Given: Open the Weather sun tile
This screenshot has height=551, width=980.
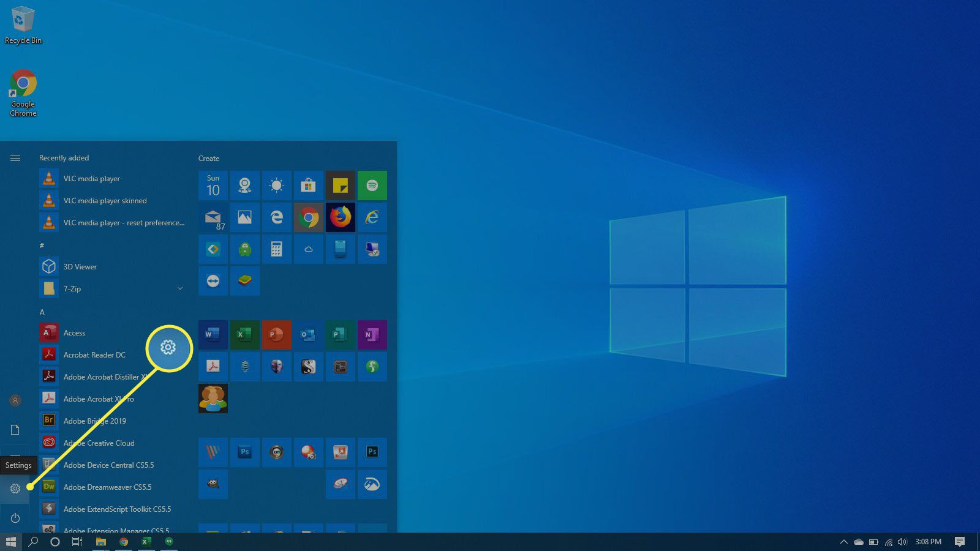Looking at the screenshot, I should tap(277, 186).
